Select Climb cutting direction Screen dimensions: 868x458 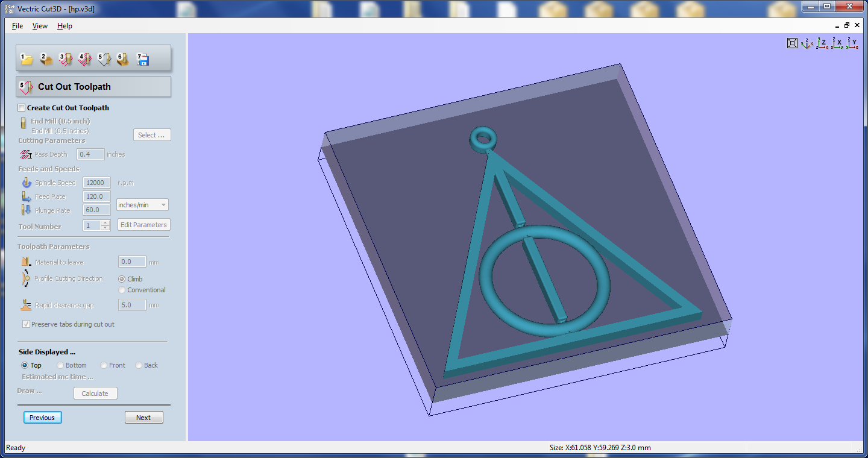pos(122,279)
